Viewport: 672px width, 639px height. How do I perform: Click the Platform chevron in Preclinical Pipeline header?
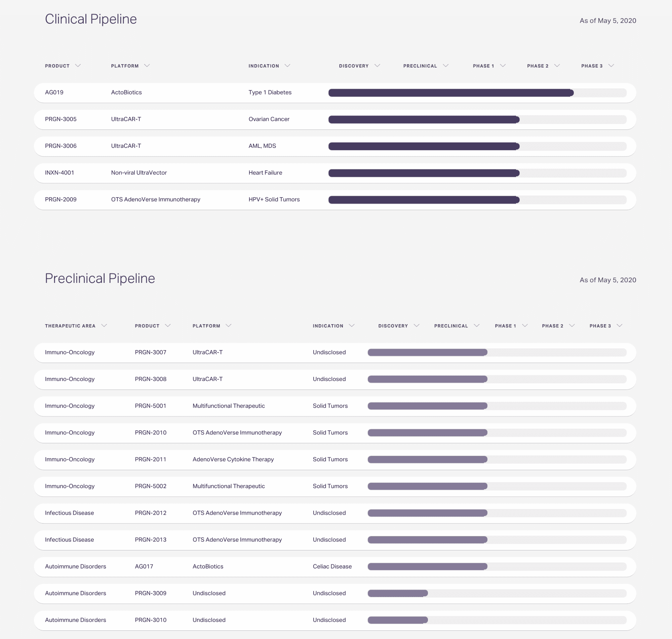[x=229, y=326]
